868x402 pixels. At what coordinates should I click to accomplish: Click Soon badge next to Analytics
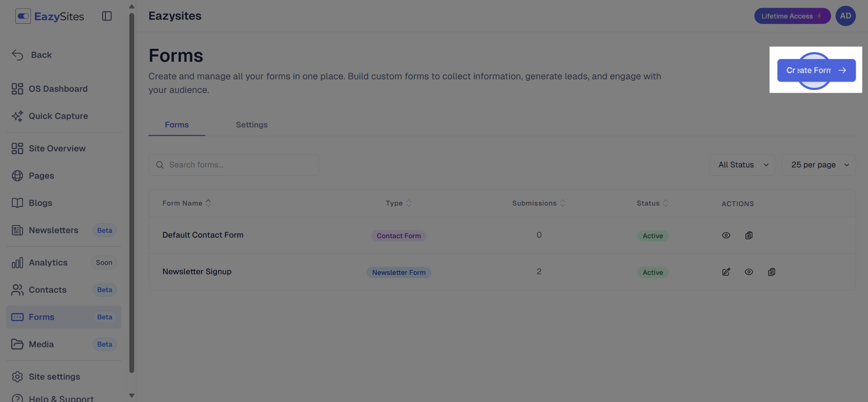pyautogui.click(x=104, y=263)
